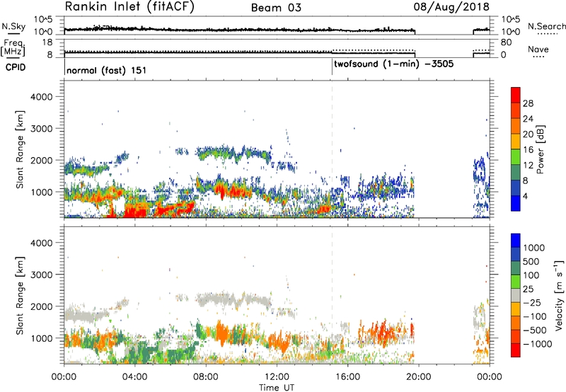Click the "04:00" time axis tick label
This screenshot has width=566, height=392.
coord(134,376)
